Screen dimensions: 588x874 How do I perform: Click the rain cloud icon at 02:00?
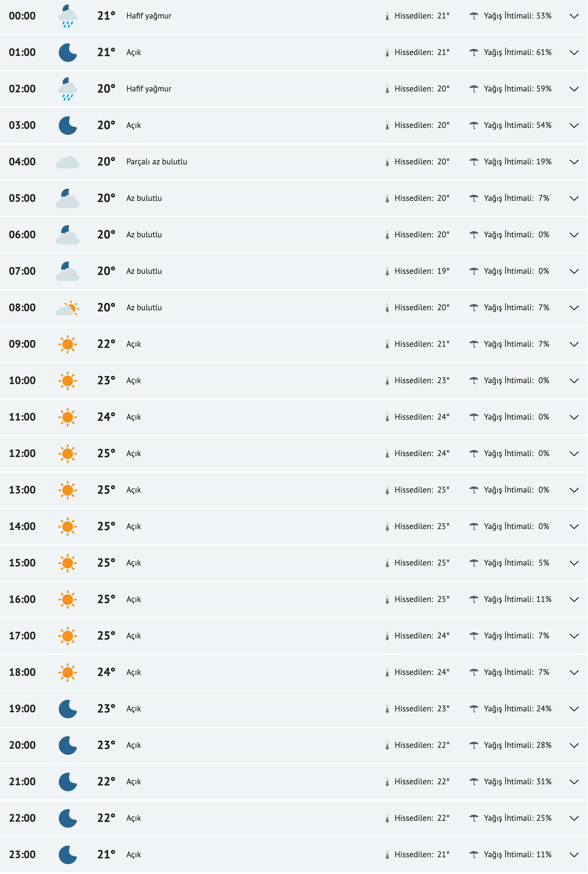tap(68, 89)
